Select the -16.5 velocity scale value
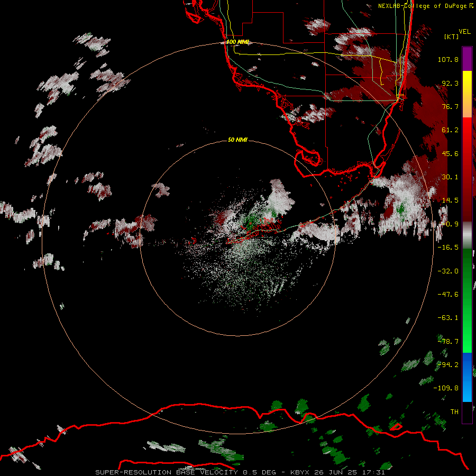 click(448, 248)
